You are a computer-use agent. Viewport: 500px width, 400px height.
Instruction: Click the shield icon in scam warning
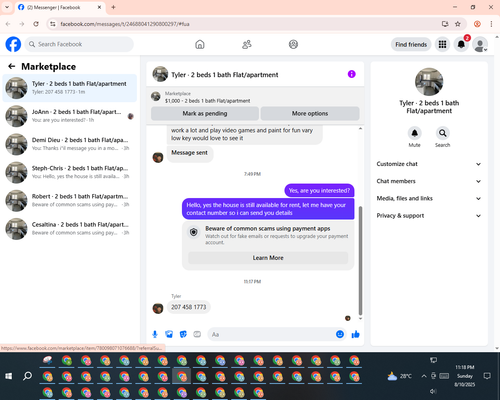click(194, 232)
